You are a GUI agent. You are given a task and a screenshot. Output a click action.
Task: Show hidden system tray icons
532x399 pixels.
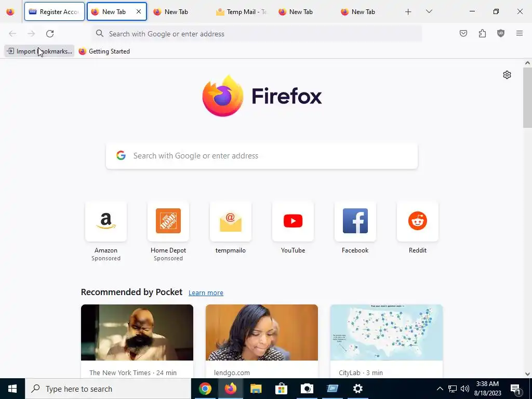[440, 389]
